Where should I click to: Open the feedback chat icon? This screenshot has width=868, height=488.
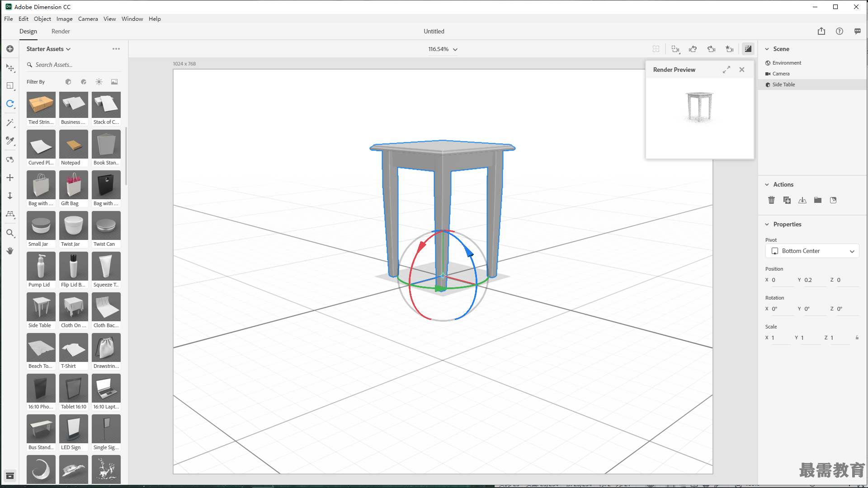coord(858,31)
